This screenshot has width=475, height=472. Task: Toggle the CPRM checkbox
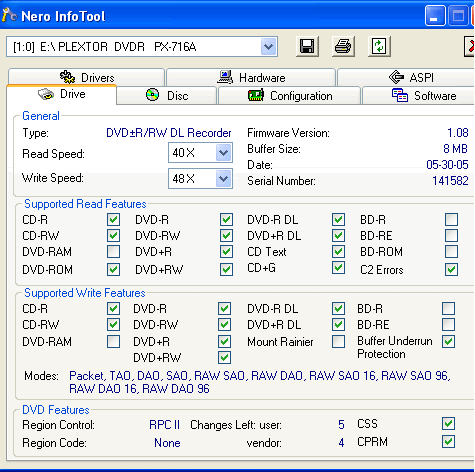[448, 442]
